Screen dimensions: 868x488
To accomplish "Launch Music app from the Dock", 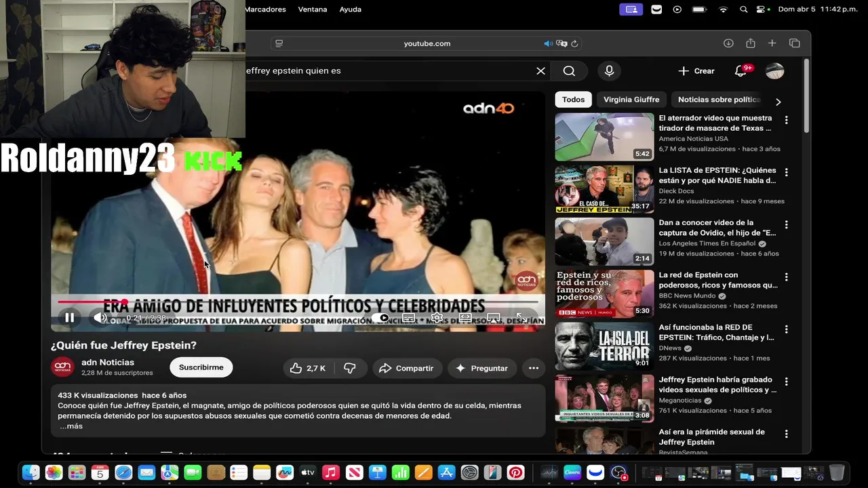I will point(331,472).
